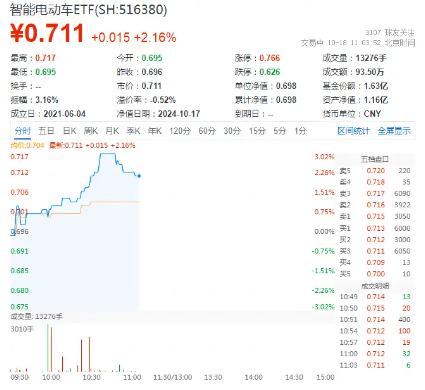Select the 1分 interval tab
Image resolution: width=425 pixels, height=390 pixels.
(300, 131)
